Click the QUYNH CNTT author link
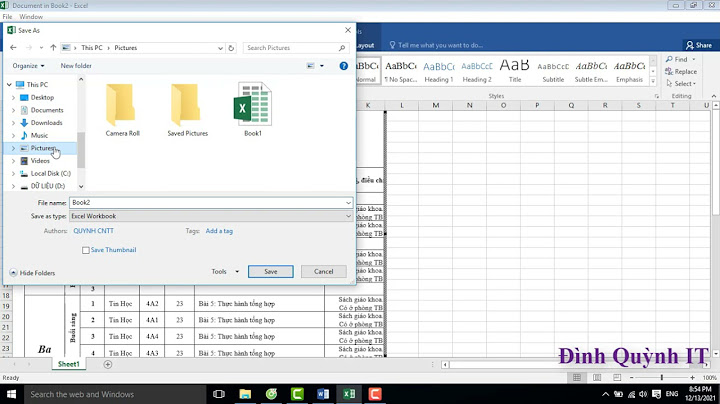This screenshot has height=404, width=720. [x=93, y=231]
